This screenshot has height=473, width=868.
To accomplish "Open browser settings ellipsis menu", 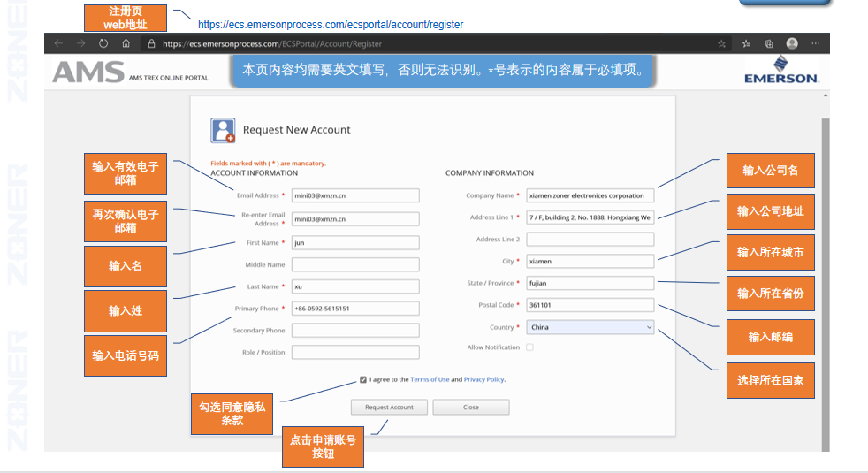I will coord(815,43).
